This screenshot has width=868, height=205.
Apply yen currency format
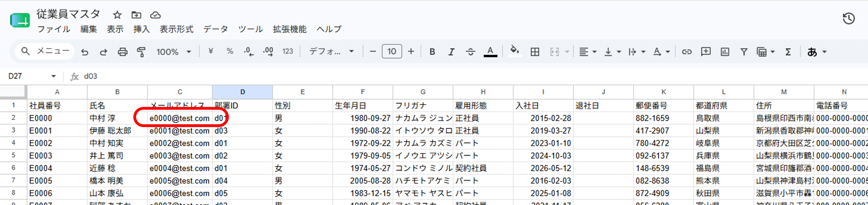point(211,51)
